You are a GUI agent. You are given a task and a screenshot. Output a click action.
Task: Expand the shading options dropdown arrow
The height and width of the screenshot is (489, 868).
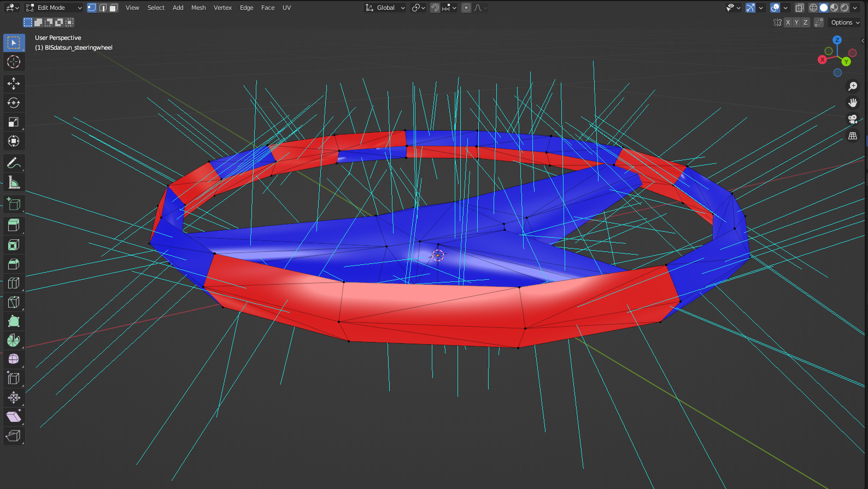pos(855,8)
